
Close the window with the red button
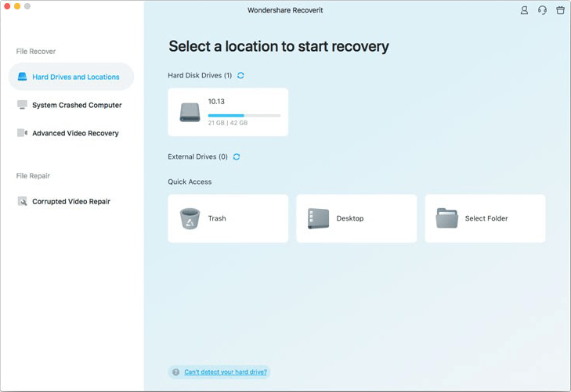pyautogui.click(x=7, y=6)
